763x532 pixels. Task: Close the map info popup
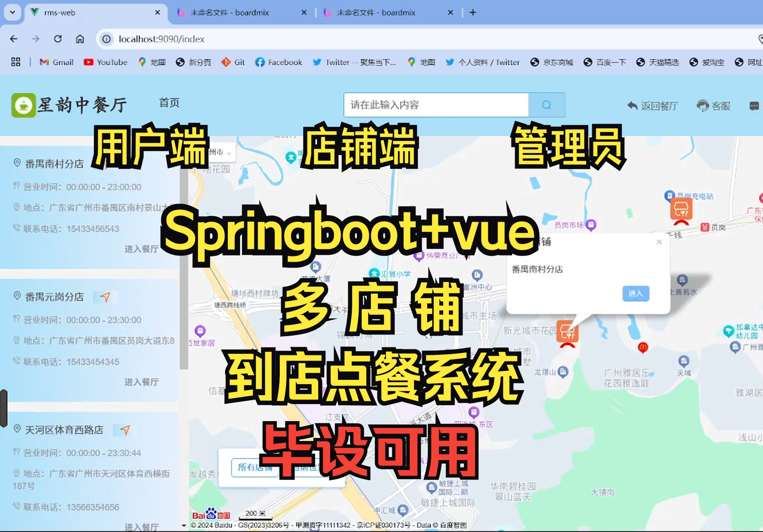click(x=659, y=242)
